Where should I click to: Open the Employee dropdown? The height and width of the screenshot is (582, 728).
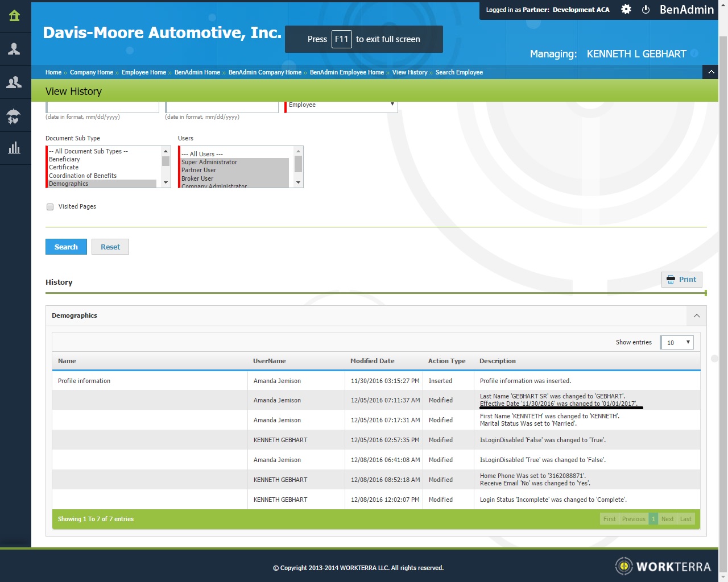click(341, 105)
